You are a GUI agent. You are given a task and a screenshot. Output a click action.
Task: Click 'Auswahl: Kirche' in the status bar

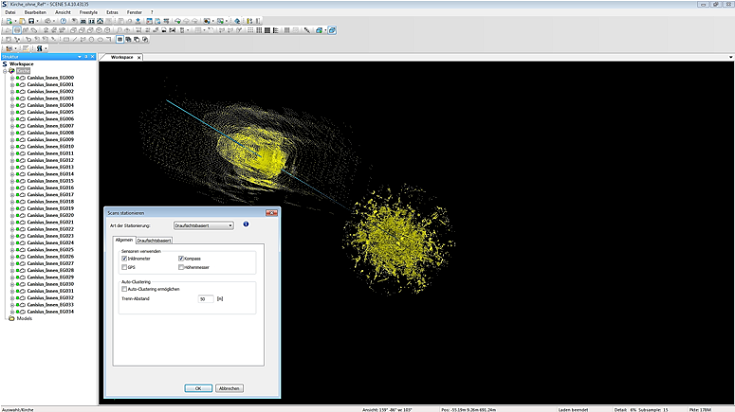point(18,410)
